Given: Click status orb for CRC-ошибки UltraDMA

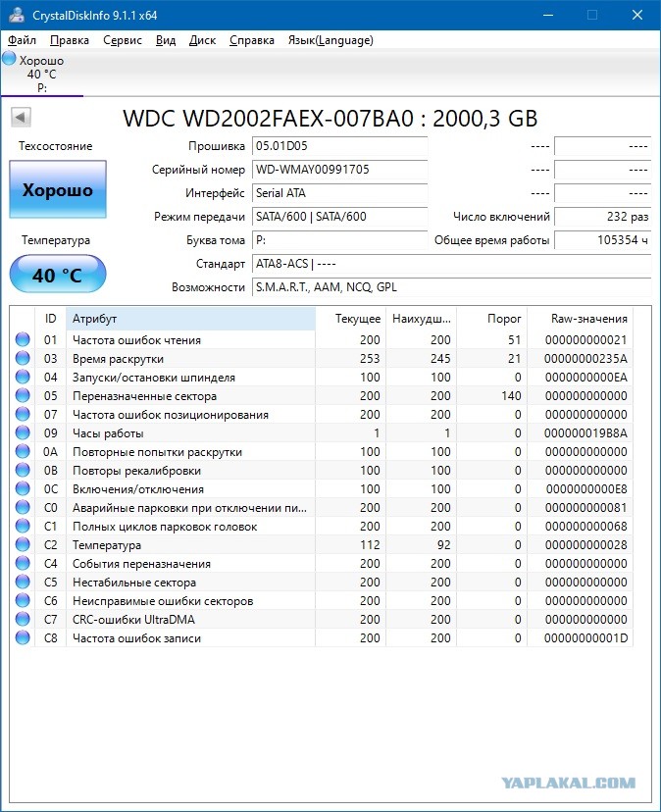Looking at the screenshot, I should pyautogui.click(x=23, y=620).
